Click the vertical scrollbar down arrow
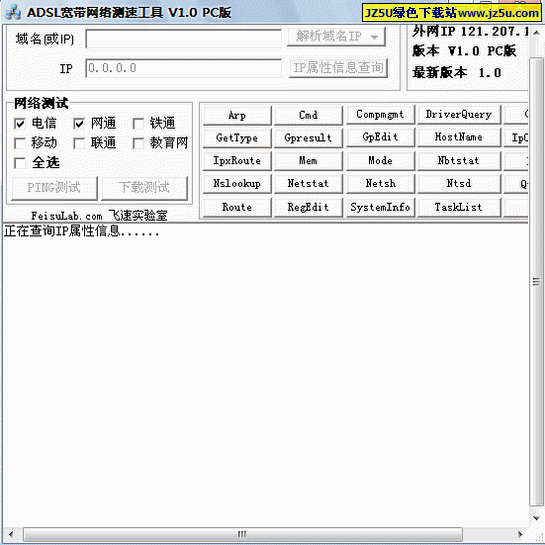The height and width of the screenshot is (545, 545). coord(536,518)
